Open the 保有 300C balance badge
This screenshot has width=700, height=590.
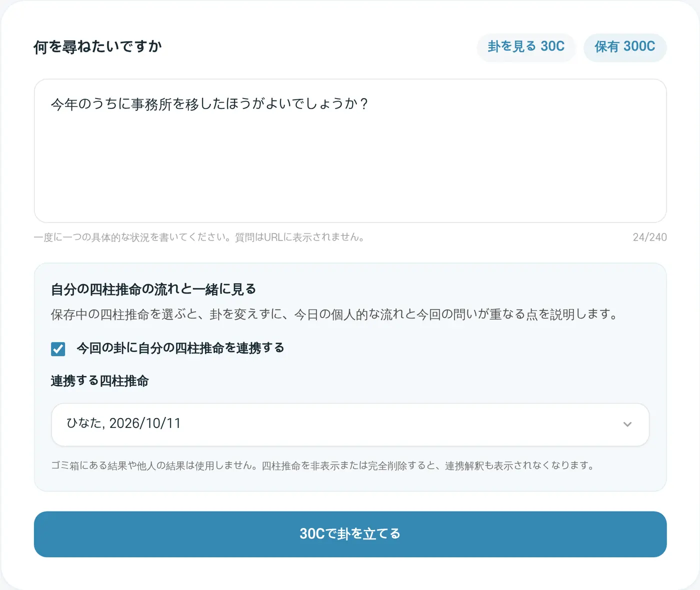pos(625,47)
